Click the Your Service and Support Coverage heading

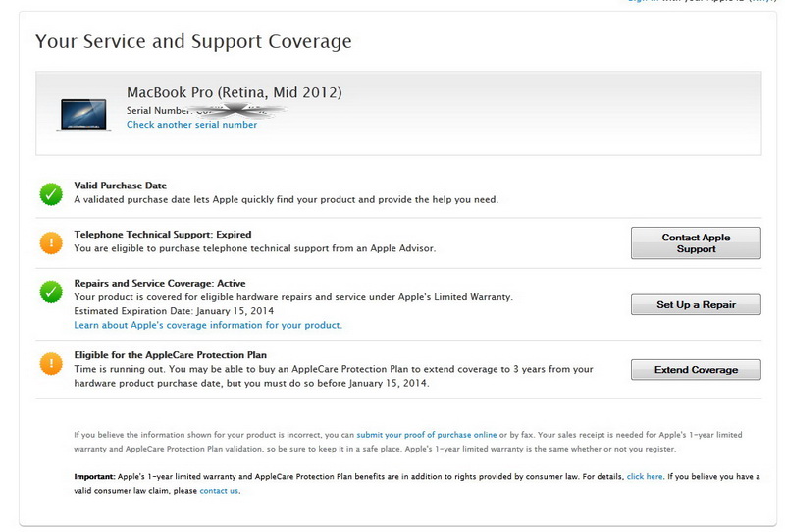193,42
